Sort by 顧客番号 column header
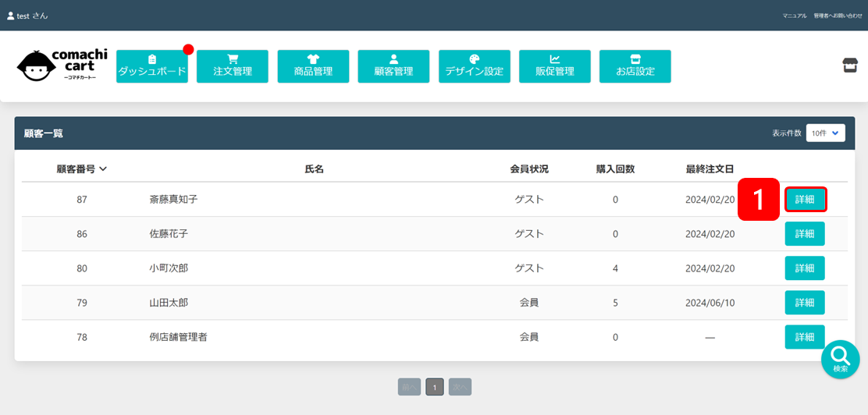 pyautogui.click(x=81, y=168)
